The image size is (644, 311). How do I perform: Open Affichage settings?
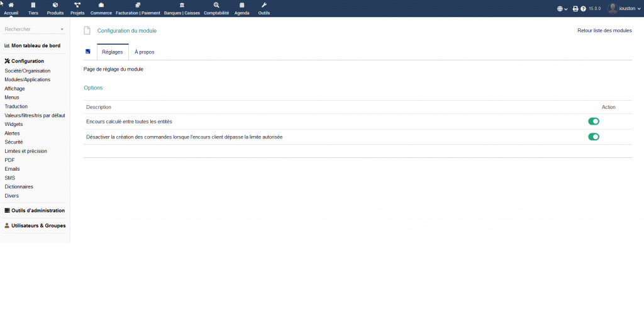[x=15, y=88]
